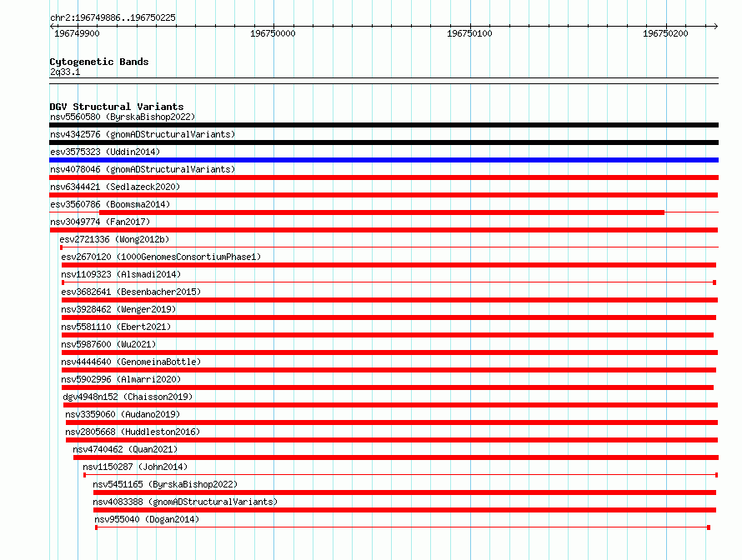The image size is (742, 560).
Task: Open the esv3575323 (Uddin2014) label
Action: click(x=105, y=152)
